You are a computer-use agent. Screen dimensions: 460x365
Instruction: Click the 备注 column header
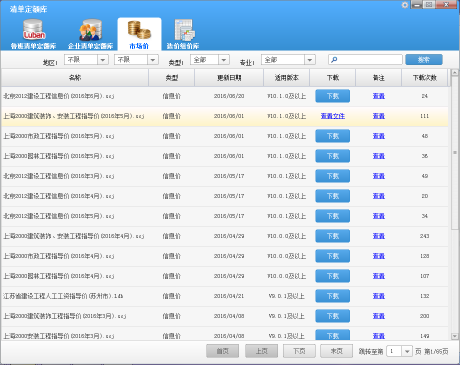coord(379,78)
